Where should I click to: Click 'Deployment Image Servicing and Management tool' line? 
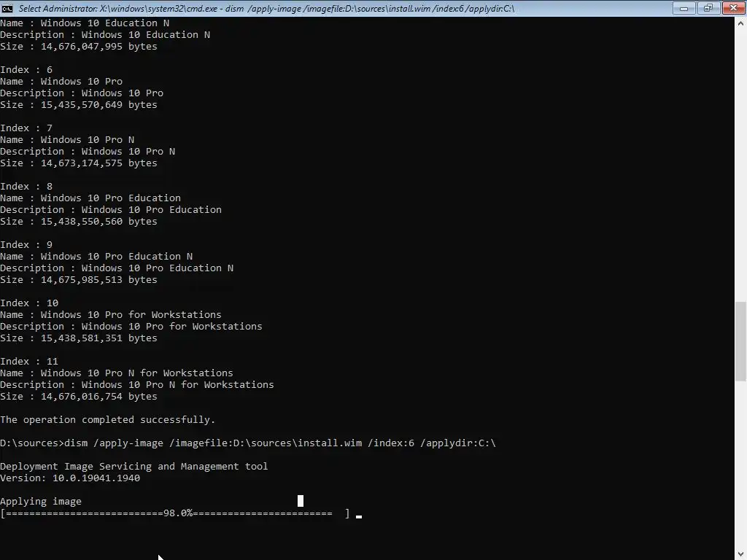(134, 466)
